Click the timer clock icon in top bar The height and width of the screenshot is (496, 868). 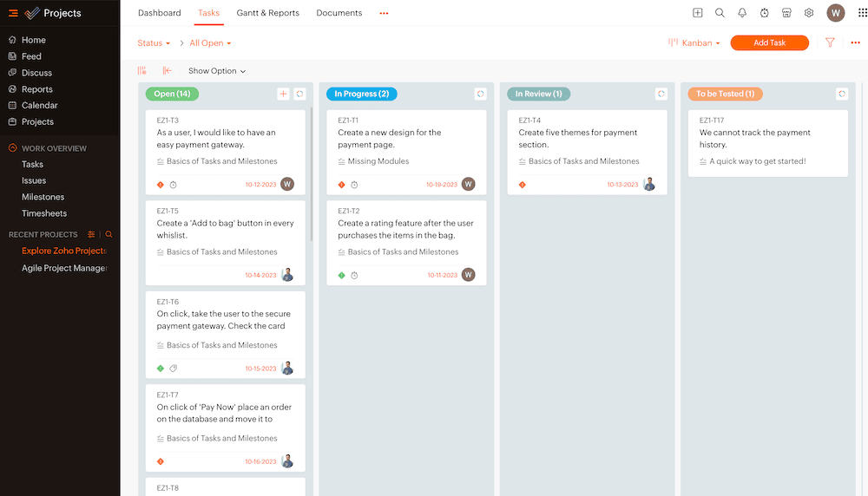764,13
